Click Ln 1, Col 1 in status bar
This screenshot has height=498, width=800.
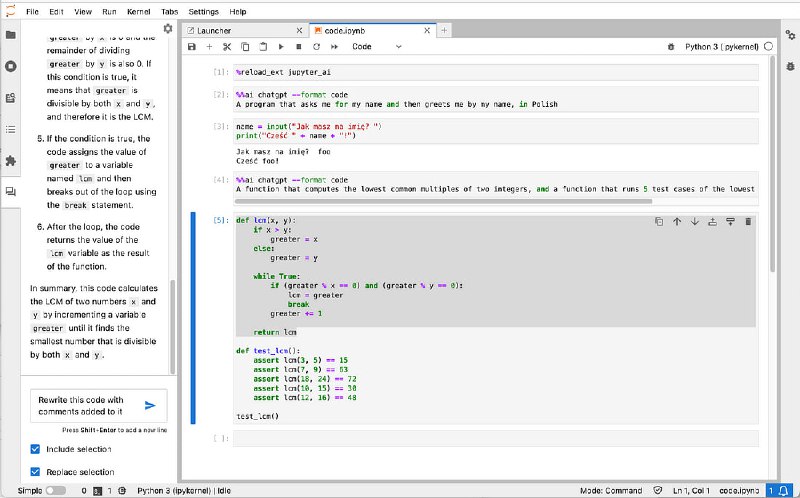tap(691, 491)
